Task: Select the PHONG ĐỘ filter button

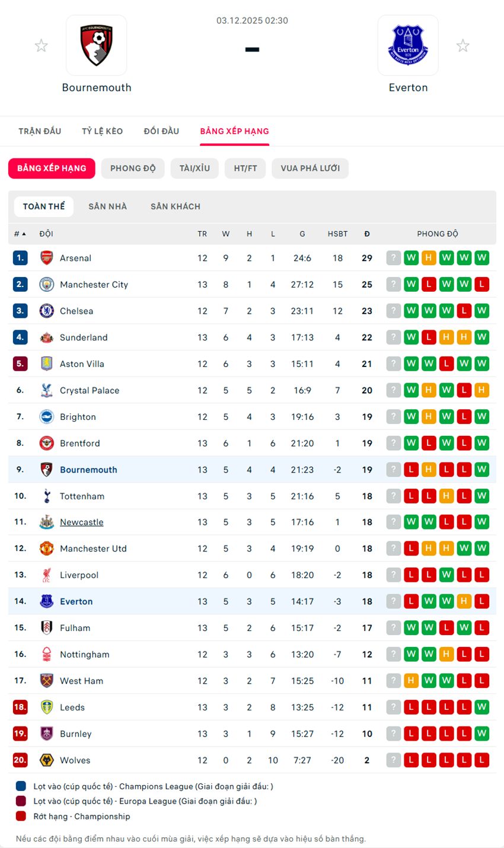Action: 133,168
